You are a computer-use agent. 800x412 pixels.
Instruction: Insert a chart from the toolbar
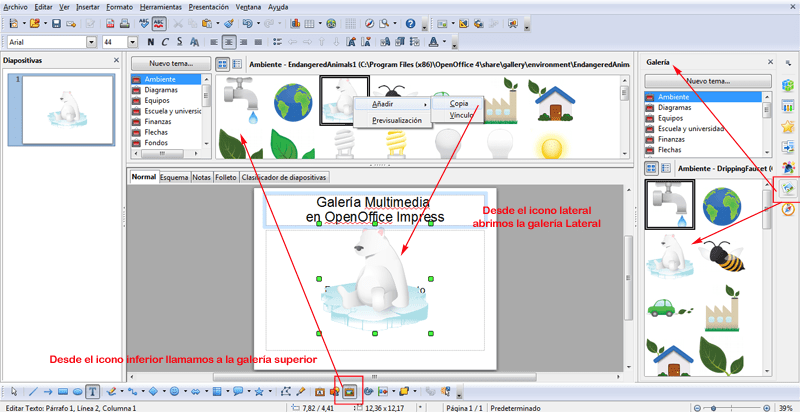pos(295,23)
